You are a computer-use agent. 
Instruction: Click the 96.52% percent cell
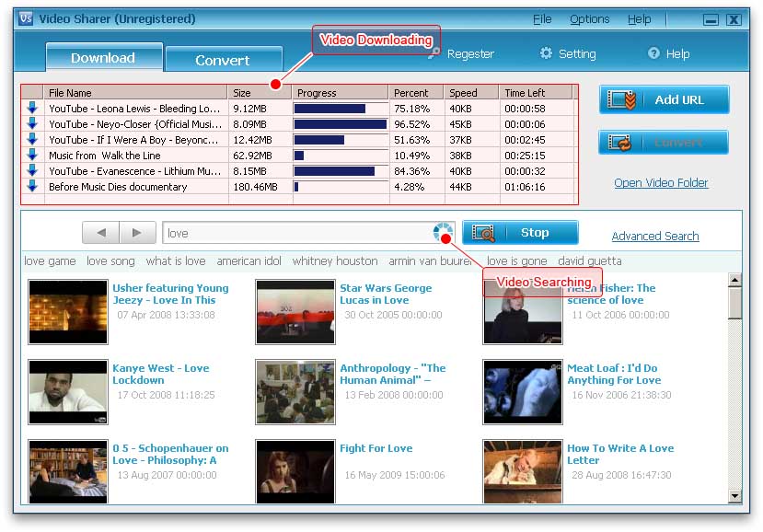(411, 124)
